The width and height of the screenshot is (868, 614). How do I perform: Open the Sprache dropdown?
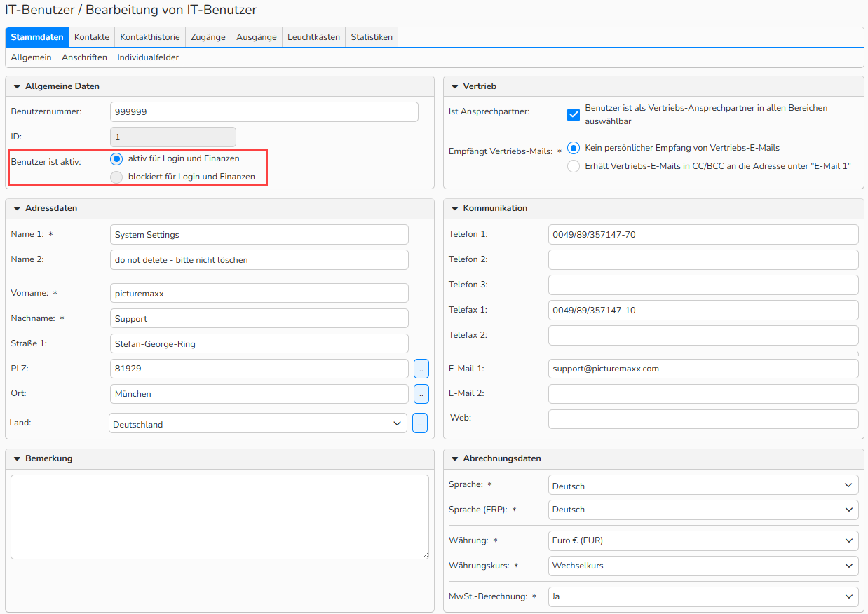pyautogui.click(x=703, y=485)
